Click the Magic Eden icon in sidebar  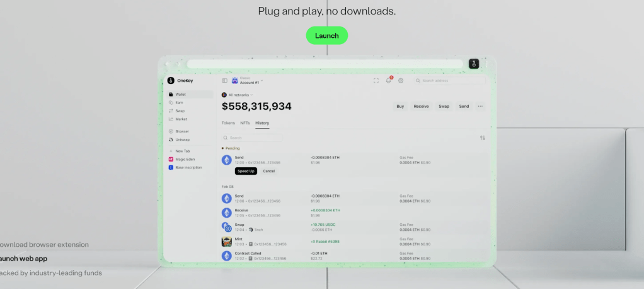click(171, 160)
